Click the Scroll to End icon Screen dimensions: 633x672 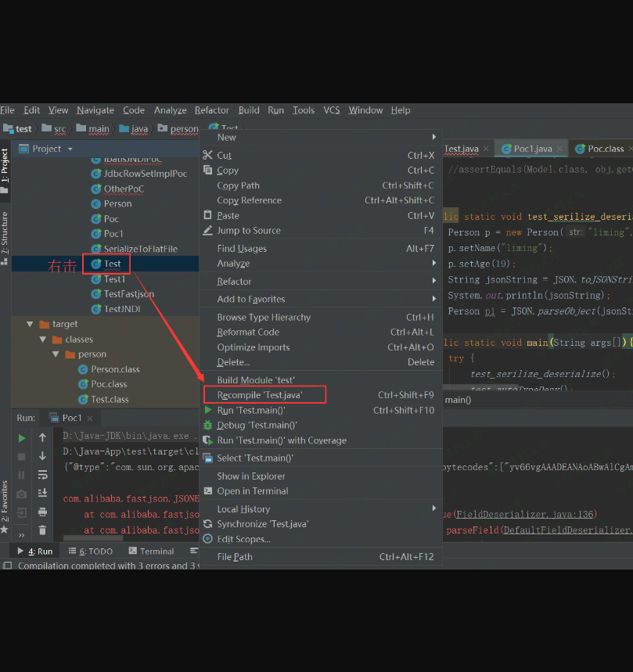point(42,494)
